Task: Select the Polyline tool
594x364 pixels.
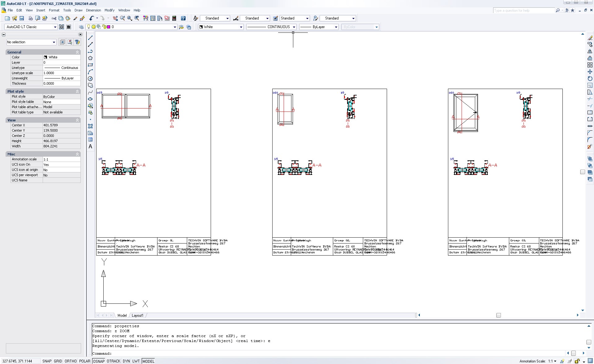Action: point(90,51)
